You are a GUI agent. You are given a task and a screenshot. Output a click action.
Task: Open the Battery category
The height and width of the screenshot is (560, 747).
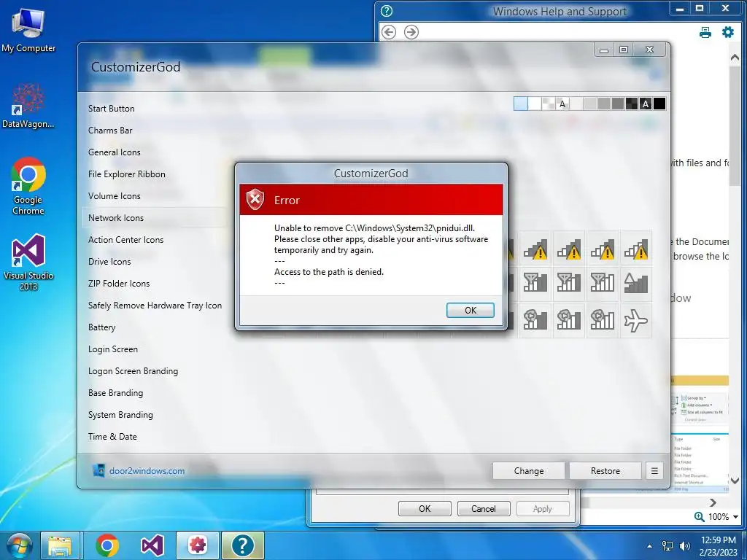(101, 327)
